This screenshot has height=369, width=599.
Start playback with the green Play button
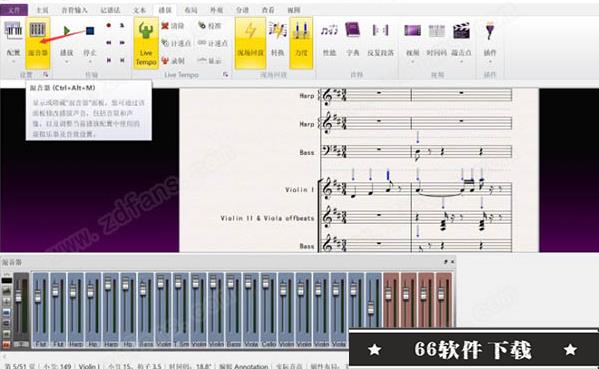pyautogui.click(x=66, y=31)
